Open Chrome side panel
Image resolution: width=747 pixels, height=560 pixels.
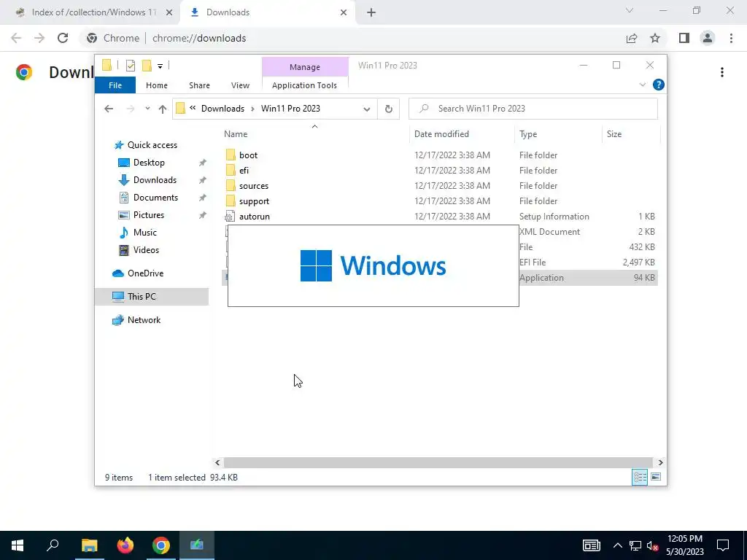[684, 38]
